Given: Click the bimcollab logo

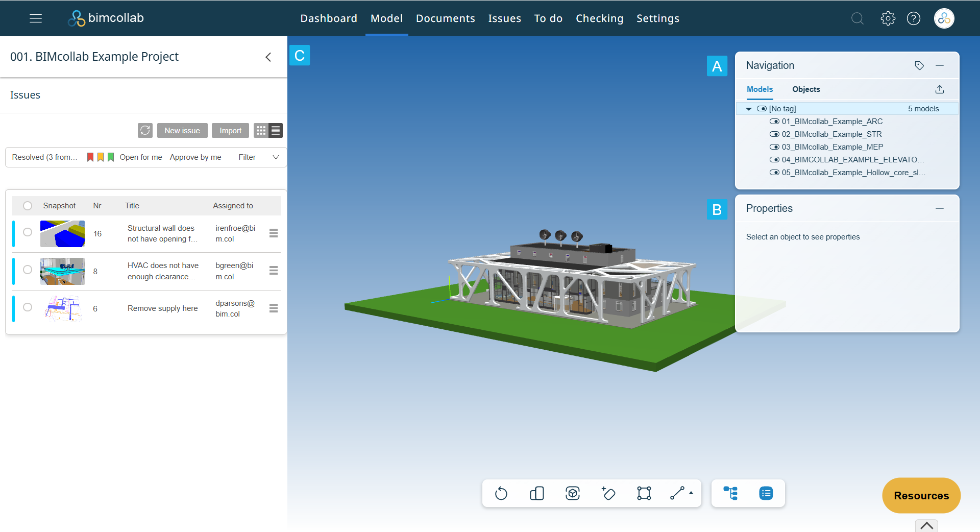Looking at the screenshot, I should tap(106, 18).
